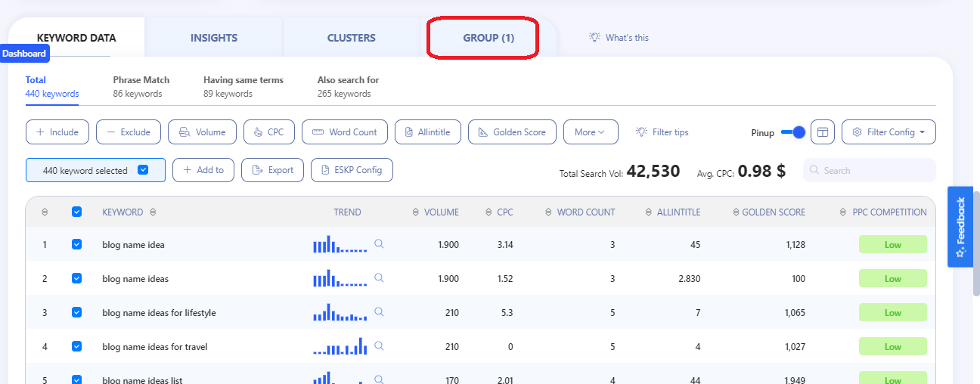Open trend magnifier for travel keyword row

(380, 345)
